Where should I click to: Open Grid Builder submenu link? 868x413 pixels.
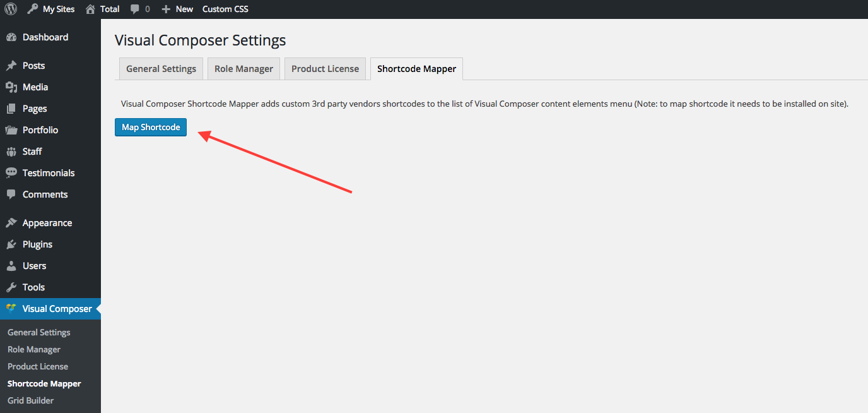click(30, 400)
